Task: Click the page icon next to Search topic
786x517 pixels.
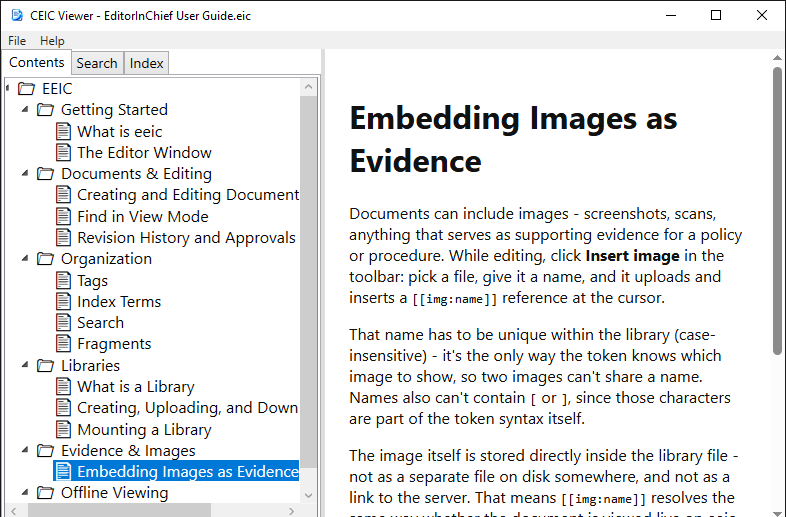Action: coord(63,322)
